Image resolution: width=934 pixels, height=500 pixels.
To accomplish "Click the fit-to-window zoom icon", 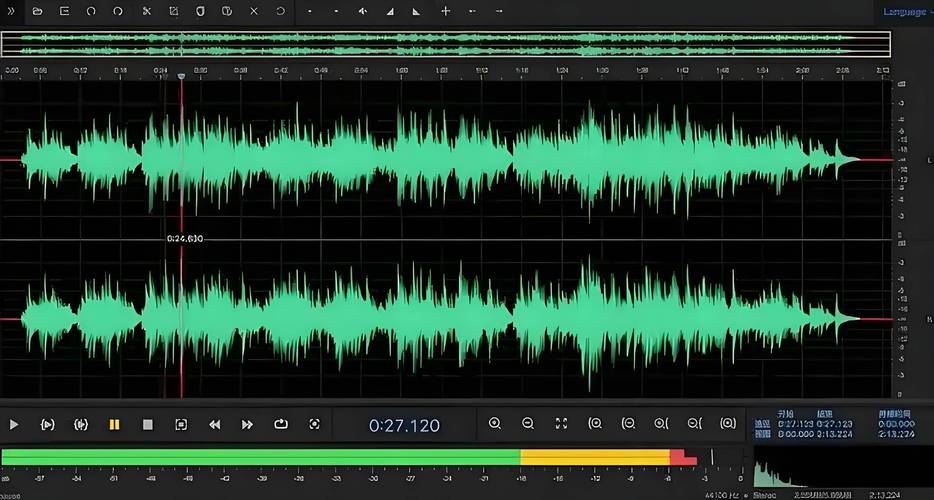I will tap(561, 423).
